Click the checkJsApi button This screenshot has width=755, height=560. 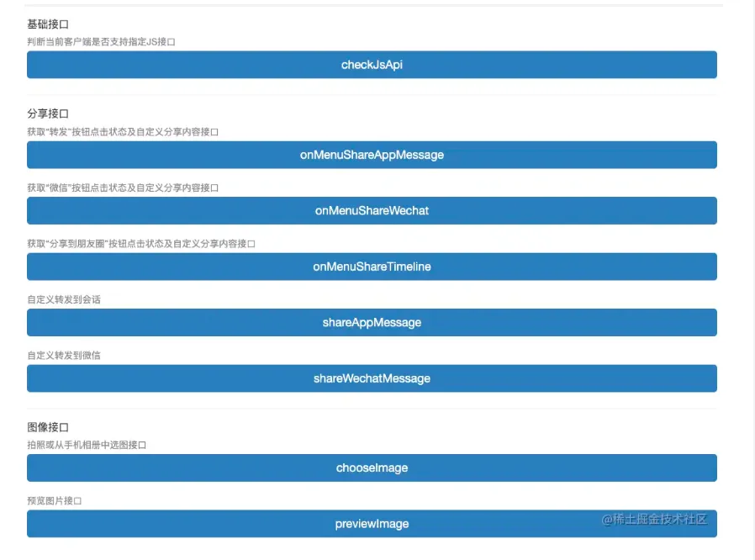[x=372, y=65]
